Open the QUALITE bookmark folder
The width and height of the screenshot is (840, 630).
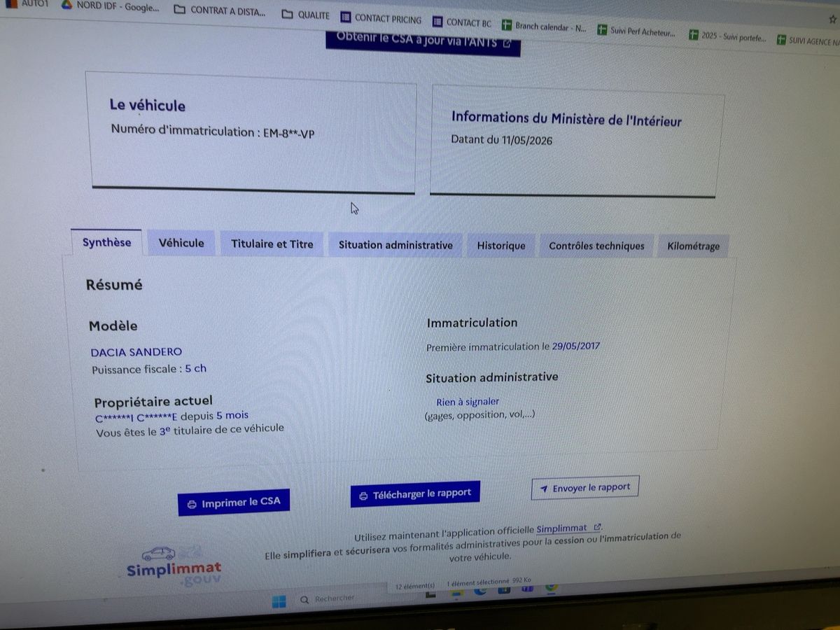pos(306,15)
